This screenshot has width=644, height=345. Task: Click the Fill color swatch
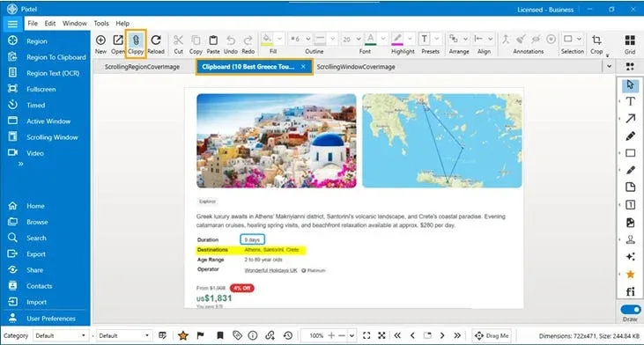(267, 40)
